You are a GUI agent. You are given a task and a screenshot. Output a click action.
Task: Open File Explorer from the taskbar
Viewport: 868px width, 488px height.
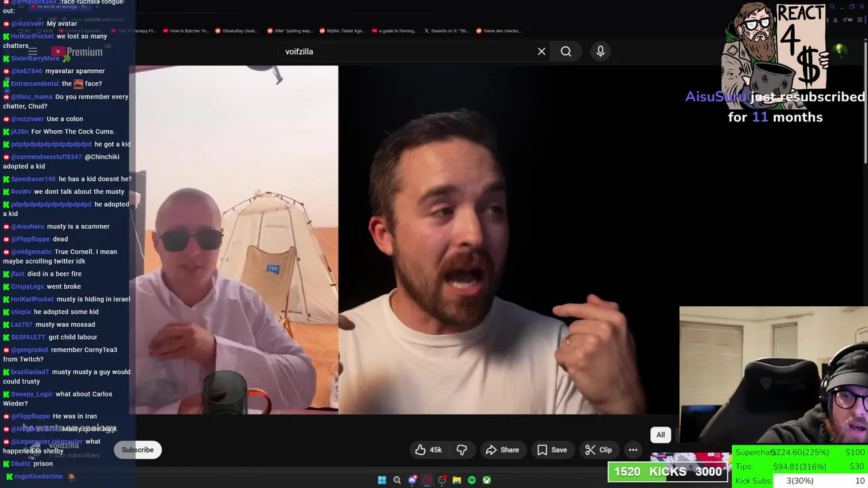point(456,480)
